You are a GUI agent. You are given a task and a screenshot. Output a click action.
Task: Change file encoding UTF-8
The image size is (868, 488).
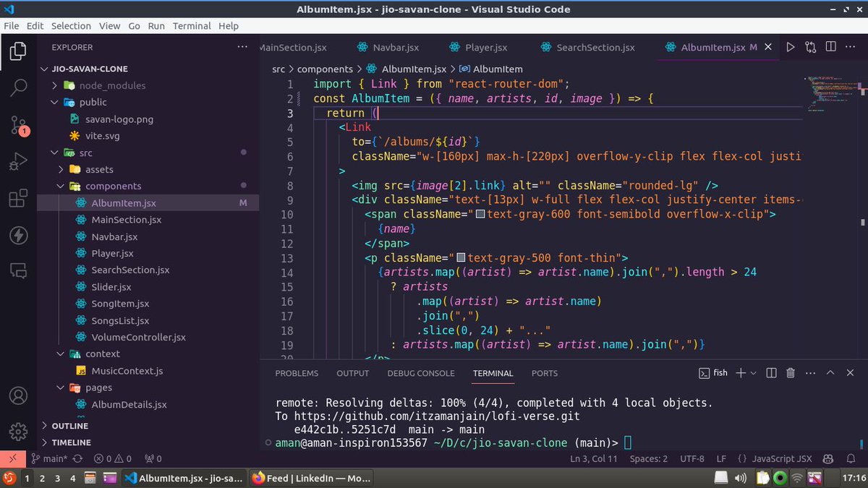pyautogui.click(x=692, y=458)
